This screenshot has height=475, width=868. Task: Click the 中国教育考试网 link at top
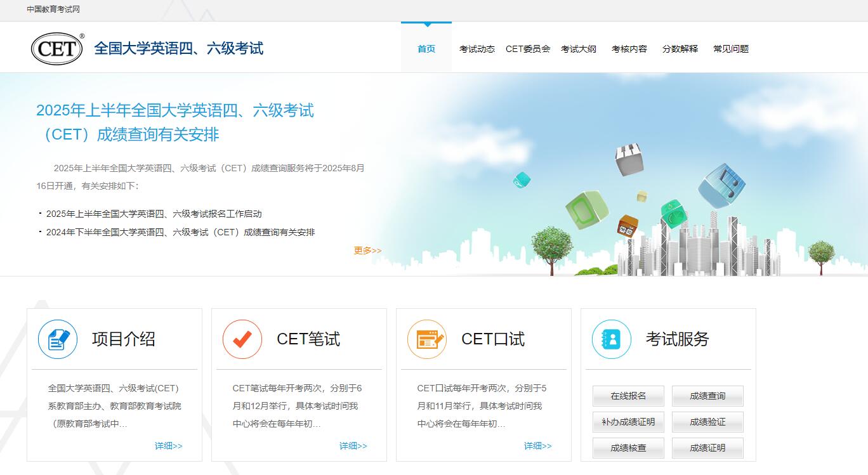tap(53, 10)
